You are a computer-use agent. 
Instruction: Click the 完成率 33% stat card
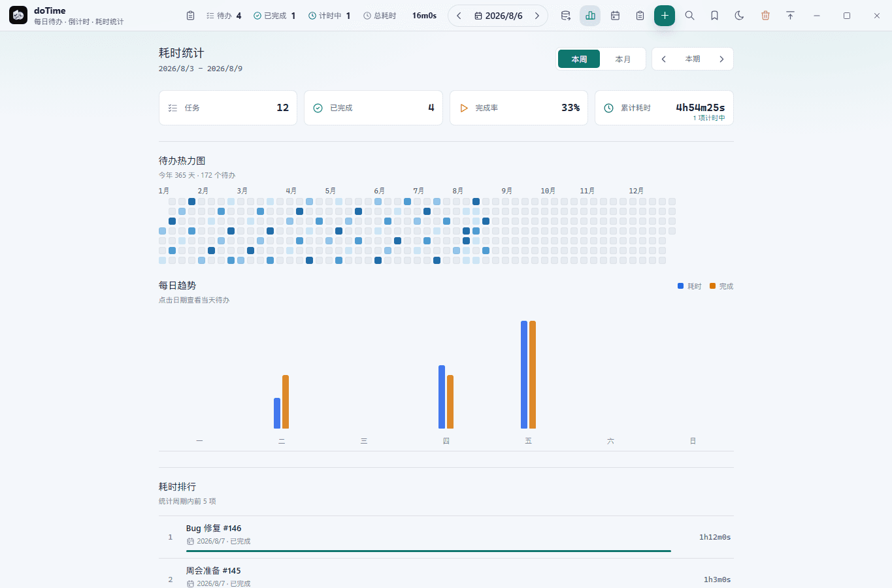tap(519, 108)
